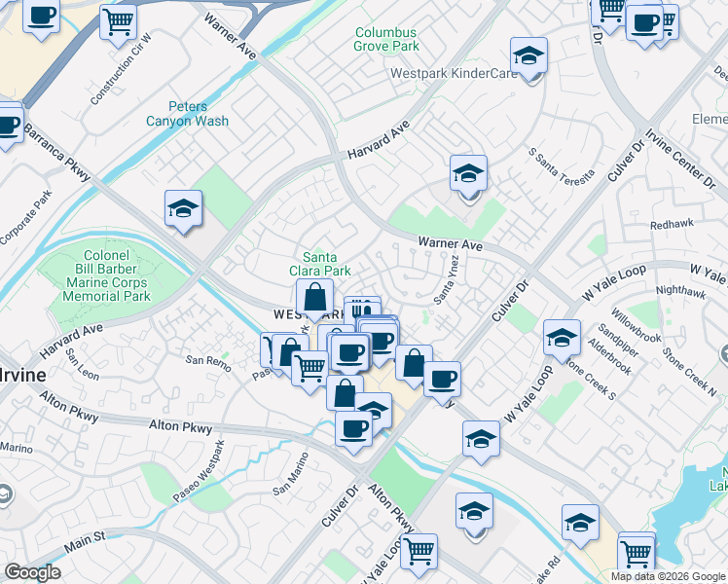728x584 pixels.
Task: Click the Westpark KinderCare label
Action: pos(454,73)
